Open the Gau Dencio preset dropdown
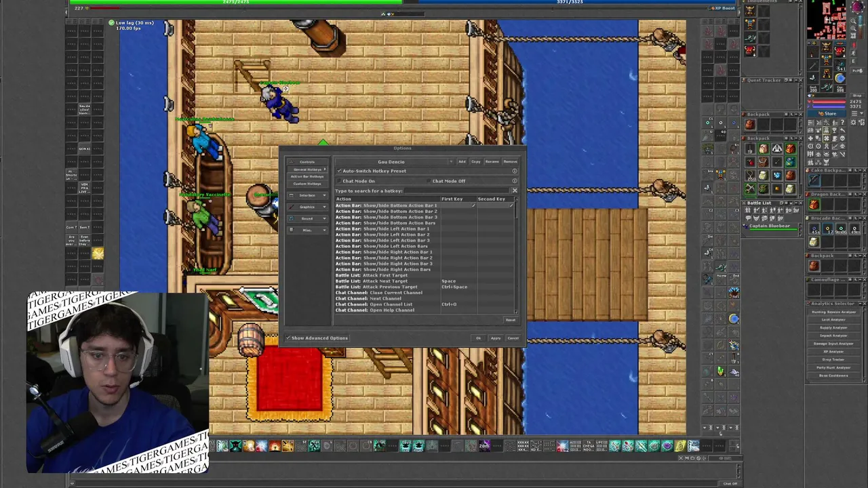The height and width of the screenshot is (488, 868). (x=393, y=162)
